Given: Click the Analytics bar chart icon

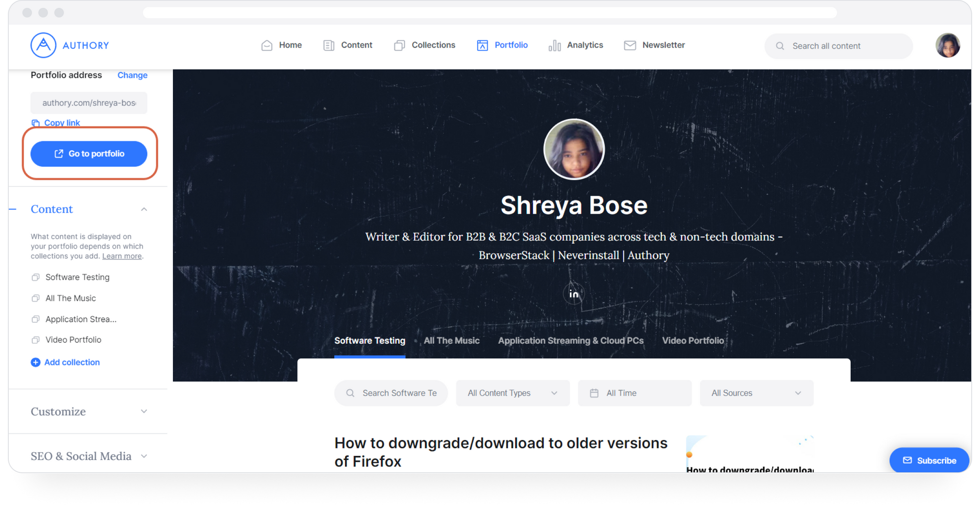Looking at the screenshot, I should coord(555,45).
